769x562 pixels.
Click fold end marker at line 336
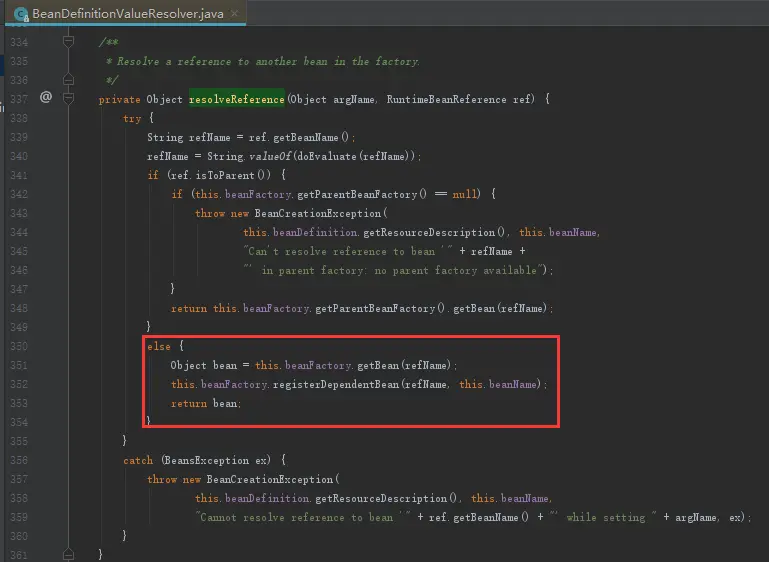(69, 79)
